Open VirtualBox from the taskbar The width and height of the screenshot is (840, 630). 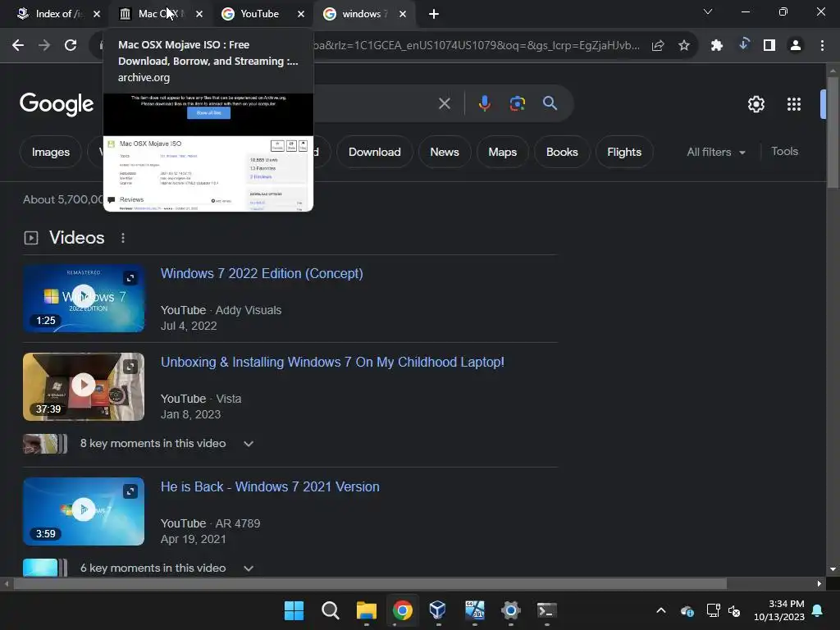pos(438,610)
